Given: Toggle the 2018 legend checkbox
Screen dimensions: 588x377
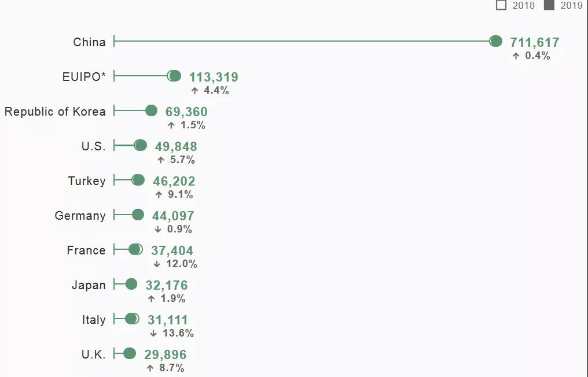Looking at the screenshot, I should pyautogui.click(x=501, y=5).
